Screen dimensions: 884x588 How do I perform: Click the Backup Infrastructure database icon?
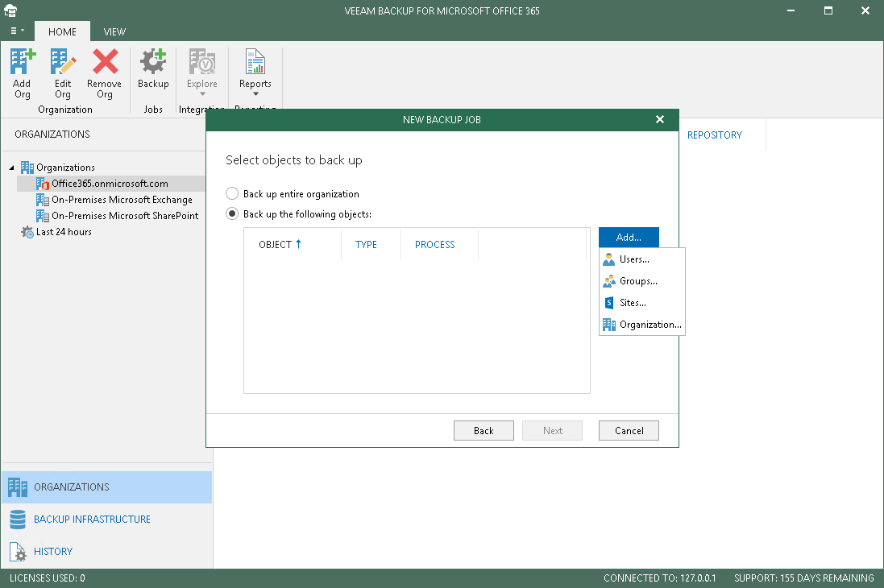pos(18,520)
